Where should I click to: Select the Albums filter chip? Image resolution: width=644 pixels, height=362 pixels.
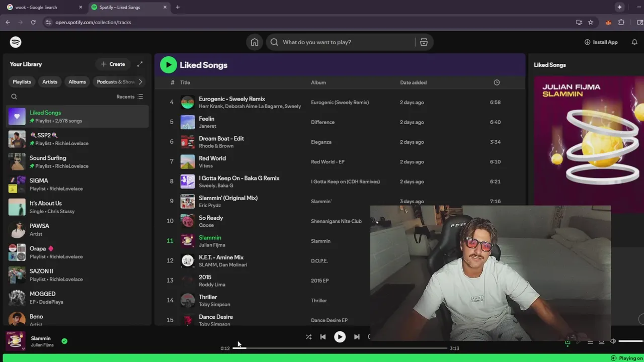point(77,82)
